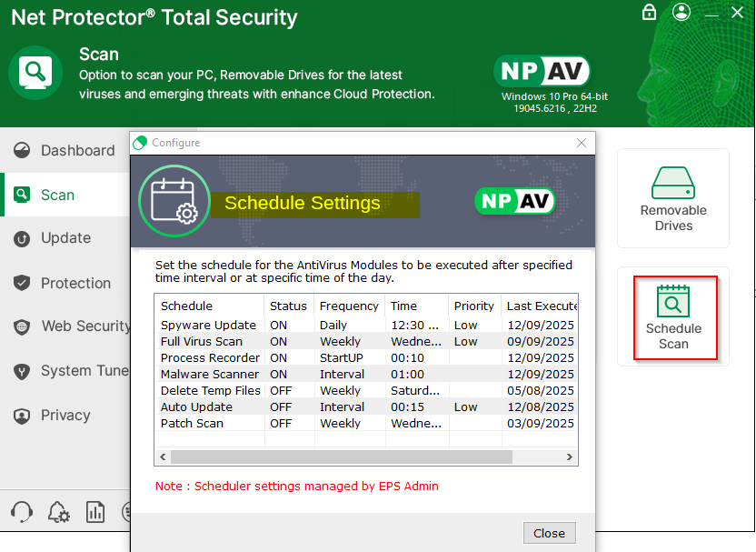Viewport: 756px width, 552px height.
Task: Click the left arrow of horizontal scrollbar
Action: (163, 457)
